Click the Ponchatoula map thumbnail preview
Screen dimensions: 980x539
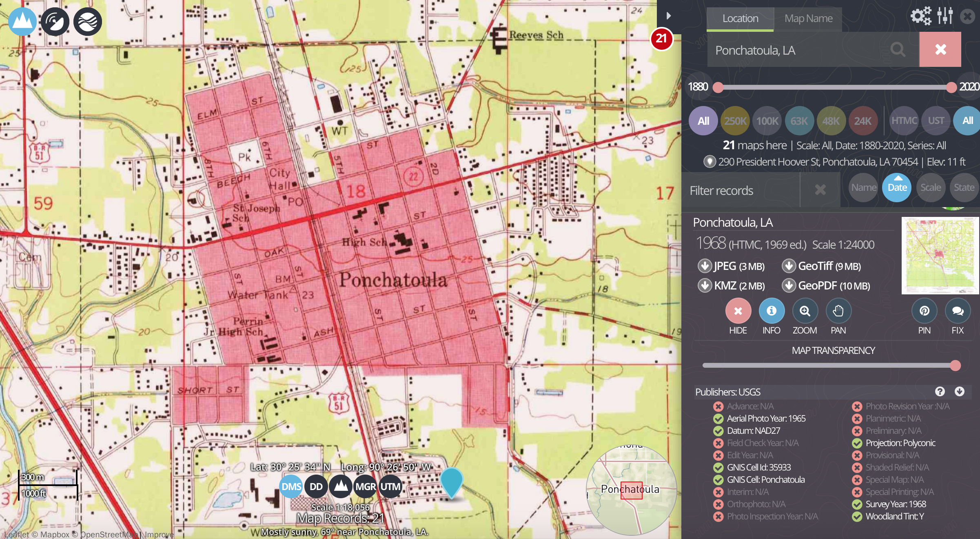click(x=940, y=254)
